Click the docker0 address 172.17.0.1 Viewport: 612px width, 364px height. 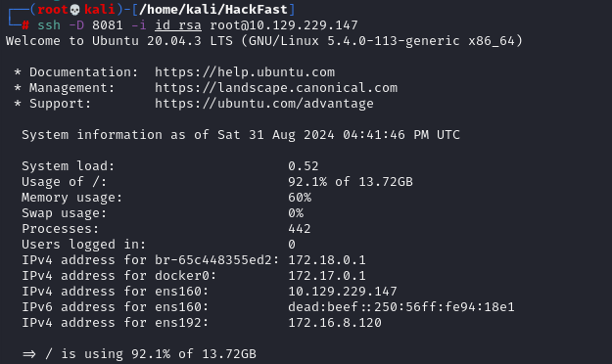(x=327, y=276)
